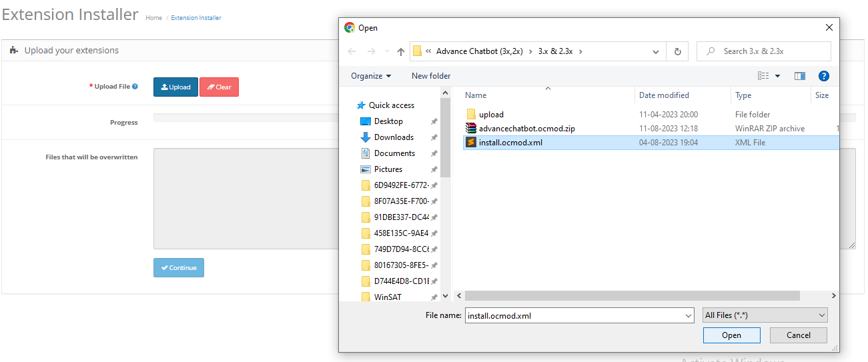Click the files-to-be-overwritten text area

tap(504, 199)
